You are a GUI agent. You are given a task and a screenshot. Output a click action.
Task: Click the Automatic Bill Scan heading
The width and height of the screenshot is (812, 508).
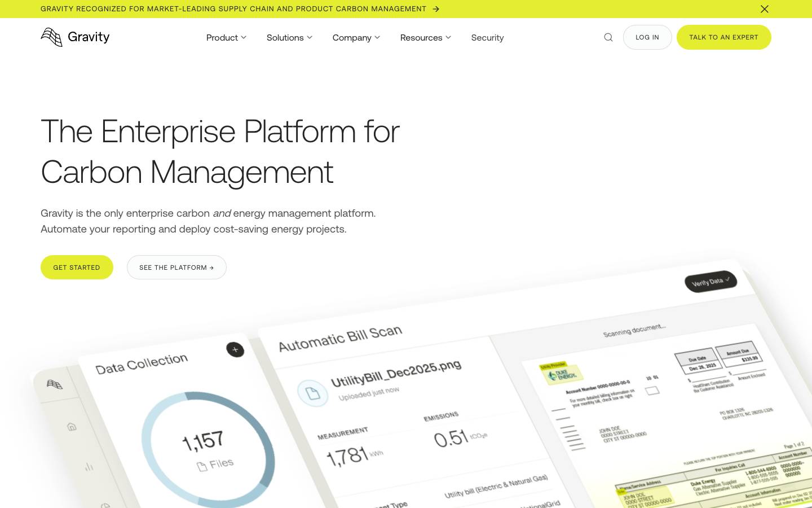(340, 339)
